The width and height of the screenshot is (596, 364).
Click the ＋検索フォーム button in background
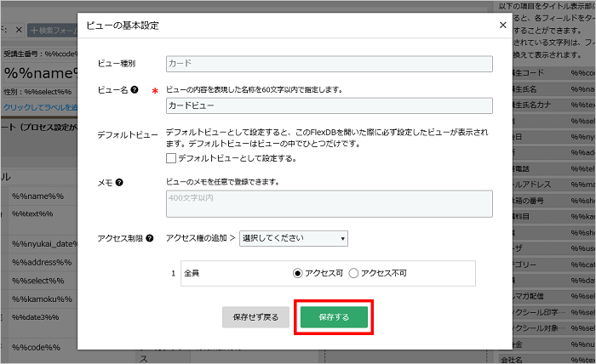point(52,31)
